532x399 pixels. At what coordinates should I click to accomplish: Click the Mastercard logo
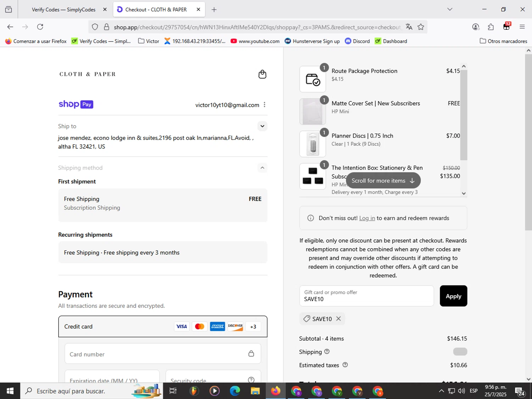200,326
